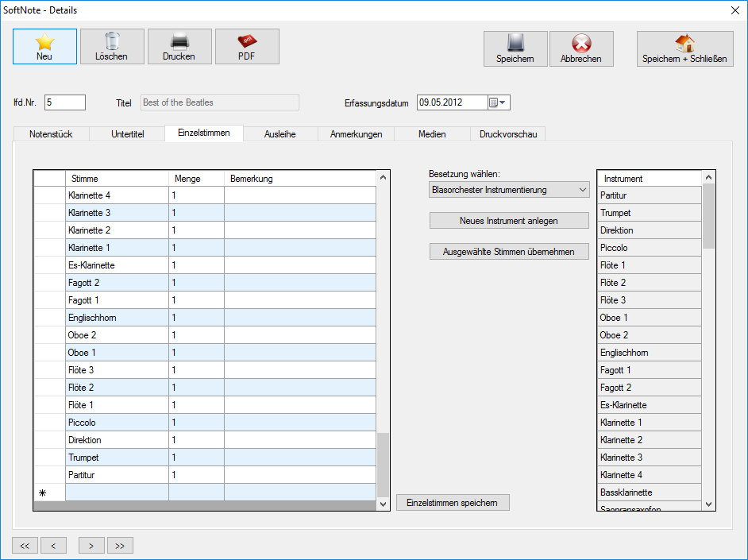The width and height of the screenshot is (748, 560).
Task: Click the Drucken printer button
Action: coord(179,46)
